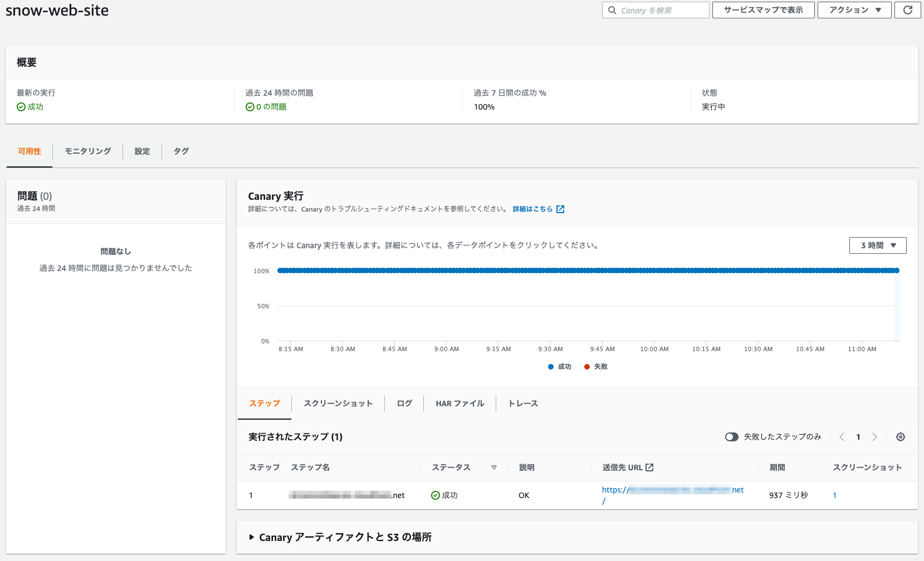Toggle 失敗したステップのみ switch
Image resolution: width=924 pixels, height=561 pixels.
[732, 437]
